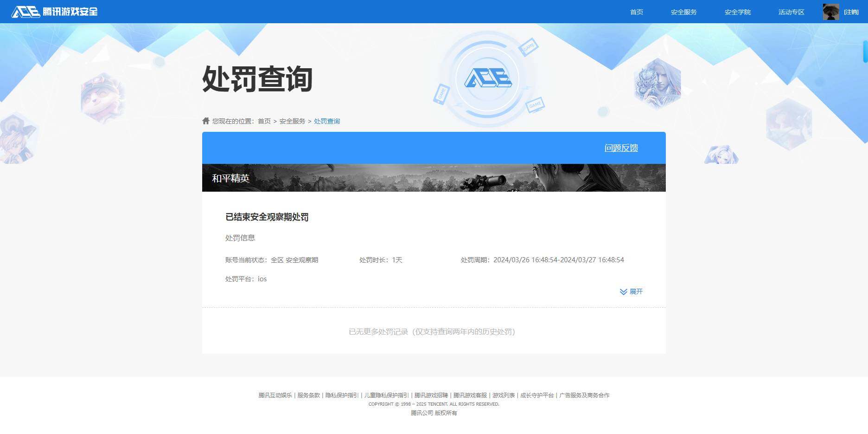Click the 账号当前状态：全区 安全观察期 text

click(x=272, y=260)
